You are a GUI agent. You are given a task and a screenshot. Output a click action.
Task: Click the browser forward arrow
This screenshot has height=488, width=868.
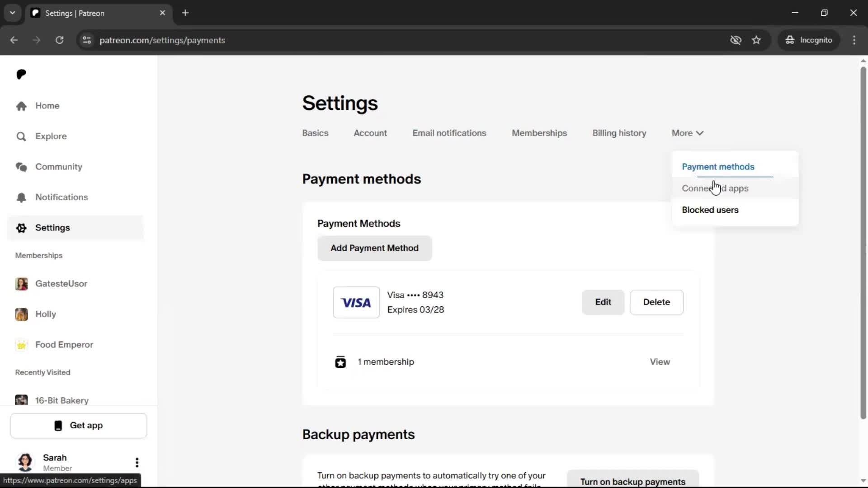(37, 40)
